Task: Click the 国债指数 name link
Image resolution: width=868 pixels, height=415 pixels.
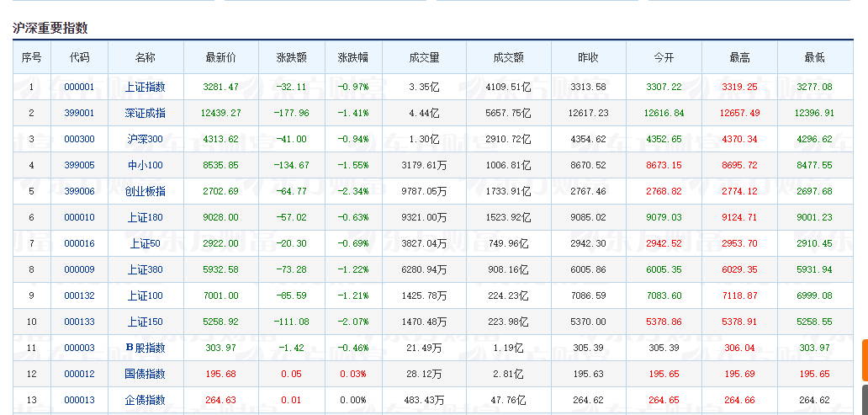Action: click(x=145, y=374)
